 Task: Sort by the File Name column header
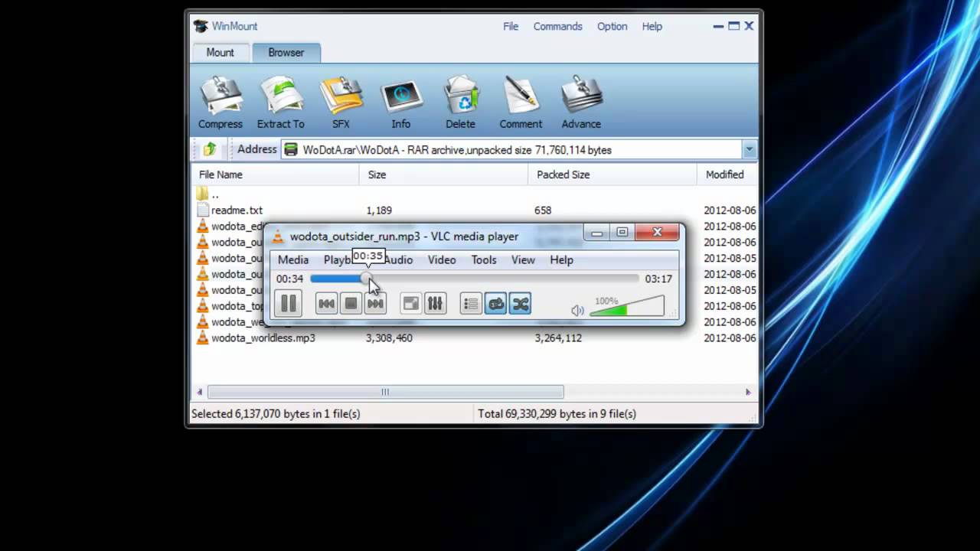click(275, 174)
